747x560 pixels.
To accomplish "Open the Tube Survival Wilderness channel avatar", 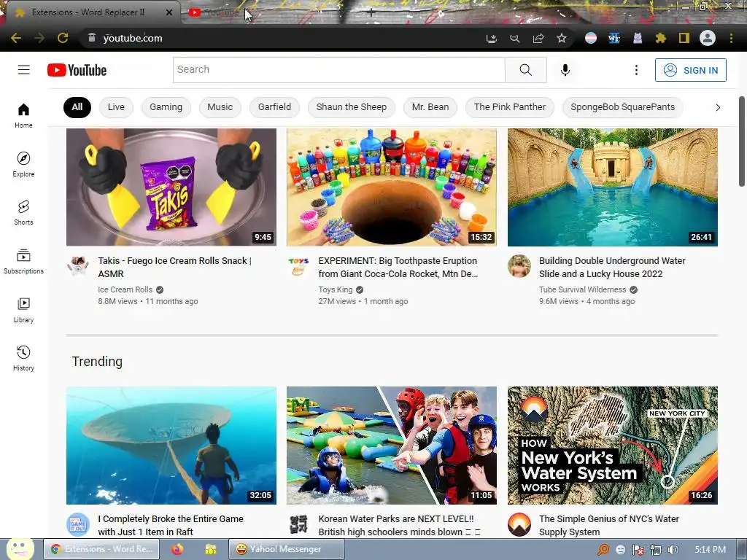I will click(519, 266).
